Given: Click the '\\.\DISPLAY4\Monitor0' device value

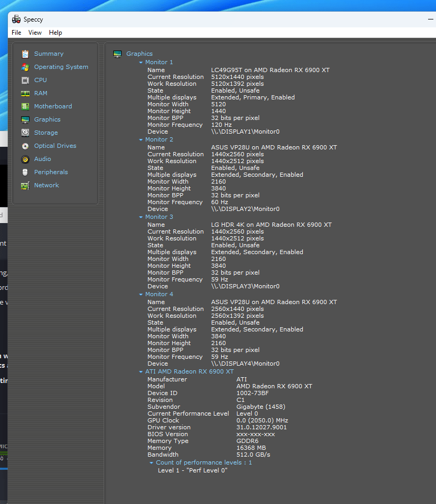Looking at the screenshot, I should coord(245,364).
